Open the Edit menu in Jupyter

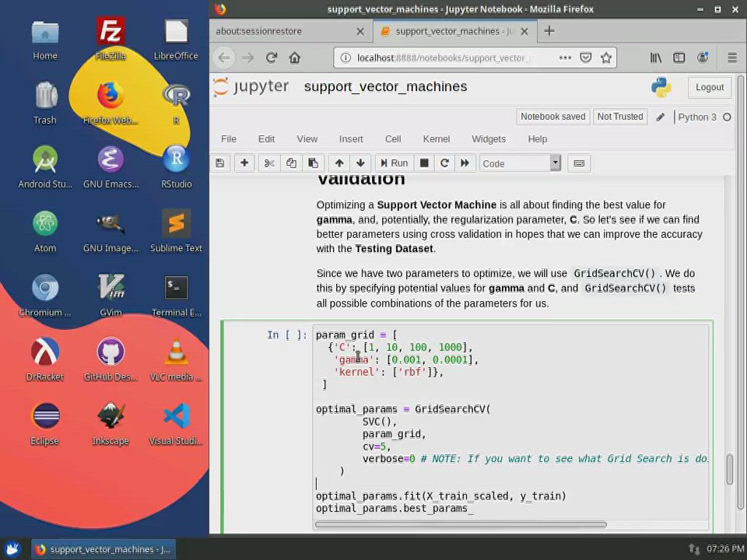[266, 139]
